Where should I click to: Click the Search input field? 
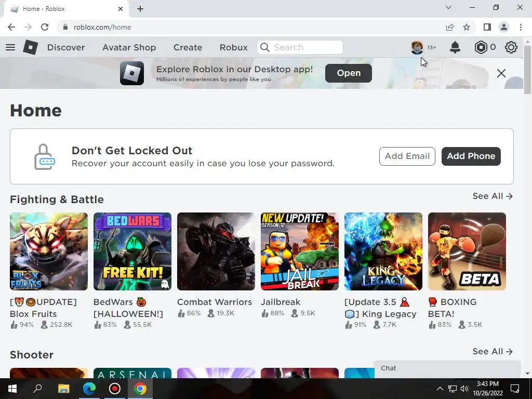coord(300,47)
